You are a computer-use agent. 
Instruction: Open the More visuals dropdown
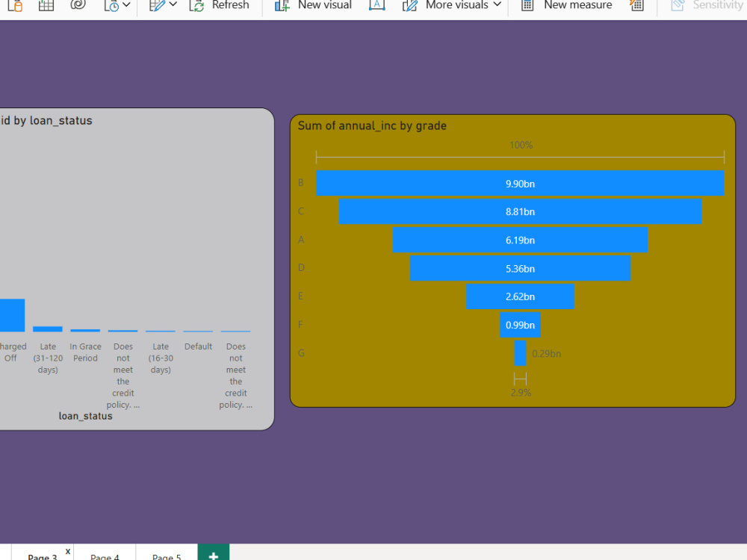pos(452,5)
